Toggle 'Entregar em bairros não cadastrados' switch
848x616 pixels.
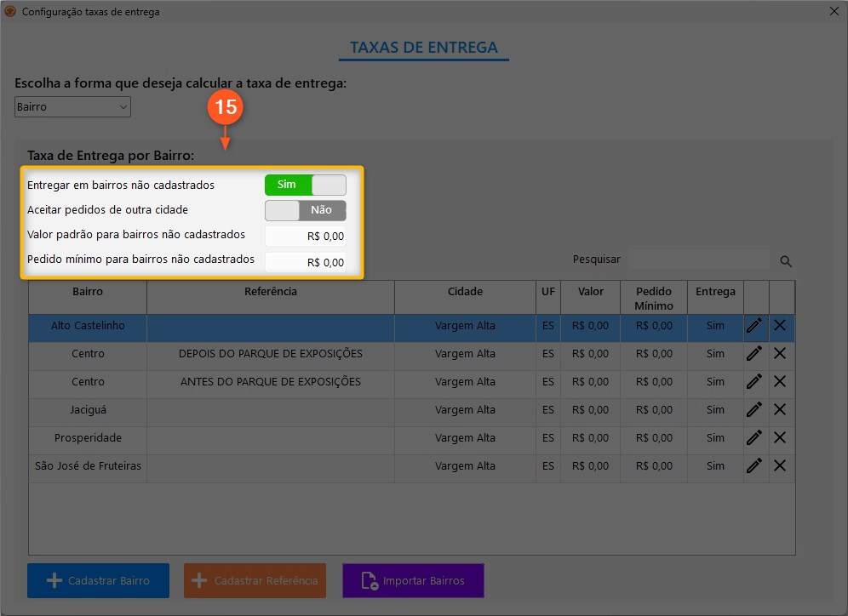point(305,185)
